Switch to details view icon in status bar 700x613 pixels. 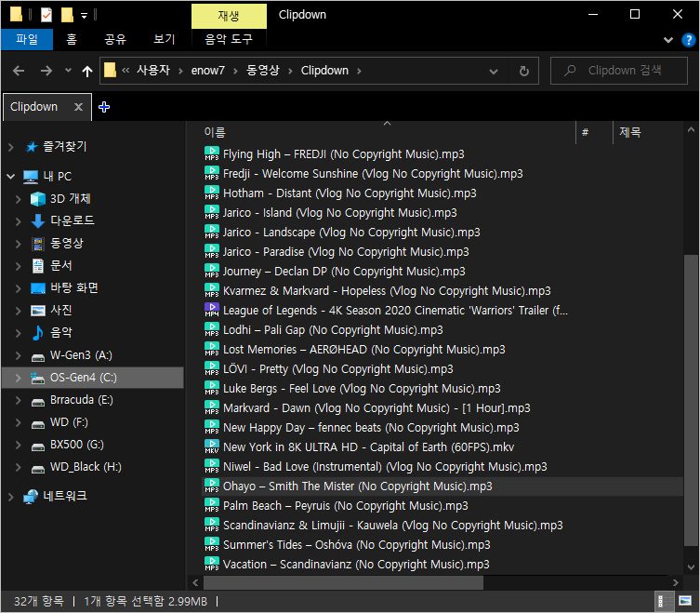coord(664,601)
